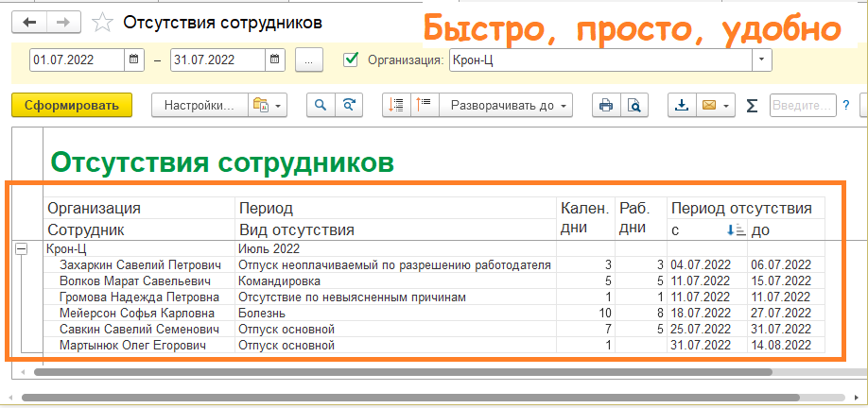Click the Сформировать button
868x408 pixels.
72,105
